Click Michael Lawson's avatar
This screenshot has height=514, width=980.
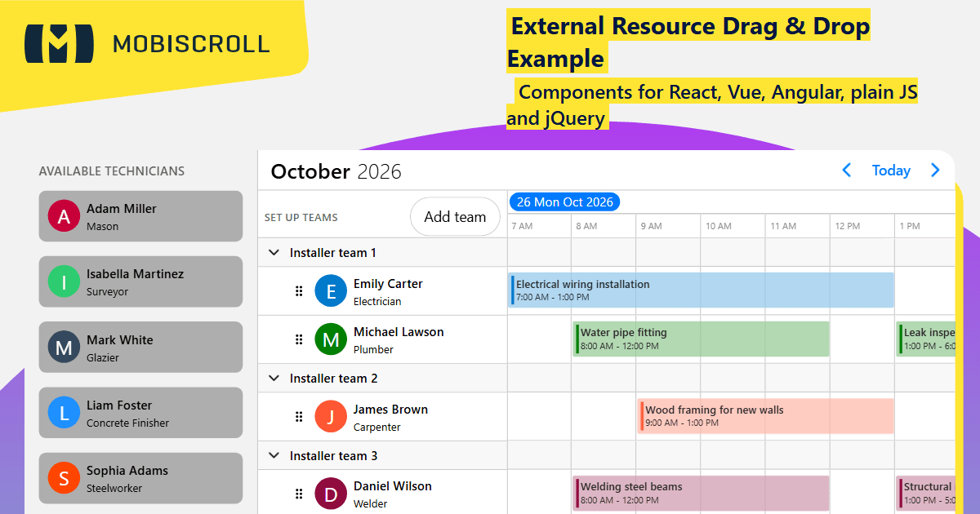(331, 339)
